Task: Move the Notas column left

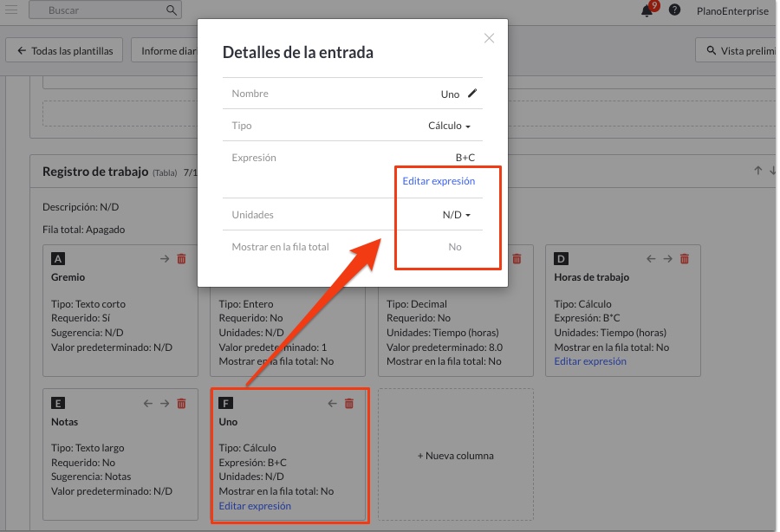Action: 147,403
